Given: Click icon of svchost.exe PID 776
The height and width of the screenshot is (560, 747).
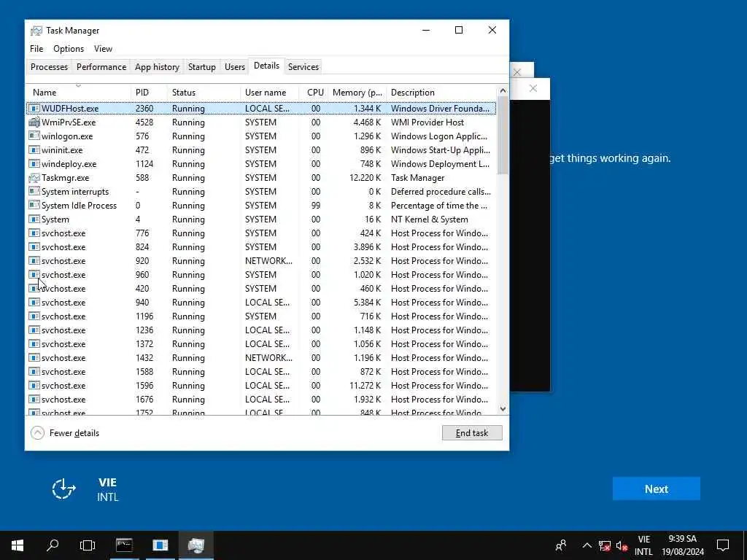Looking at the screenshot, I should click(x=34, y=233).
